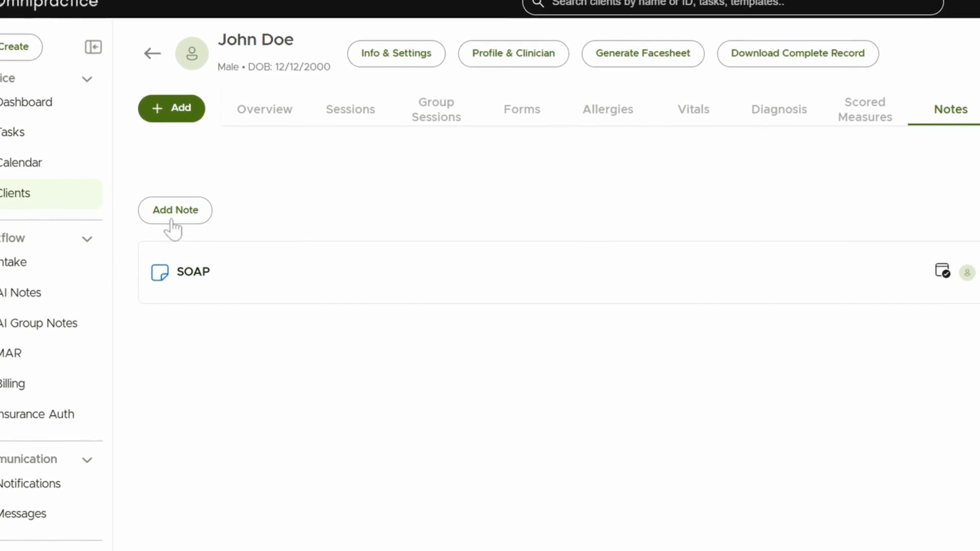This screenshot has width=980, height=551.
Task: Click the SOAP note sticky icon
Action: tap(160, 272)
